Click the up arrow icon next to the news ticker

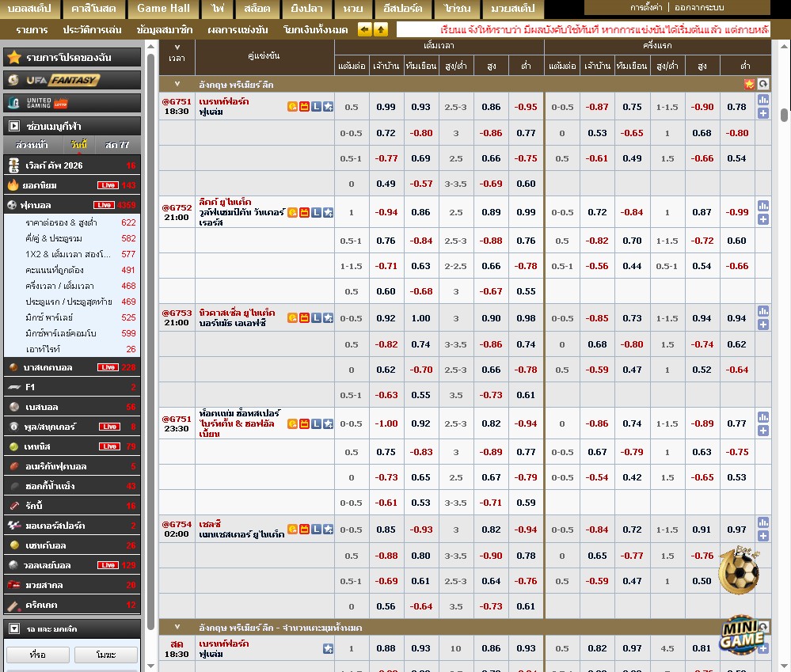pos(381,29)
